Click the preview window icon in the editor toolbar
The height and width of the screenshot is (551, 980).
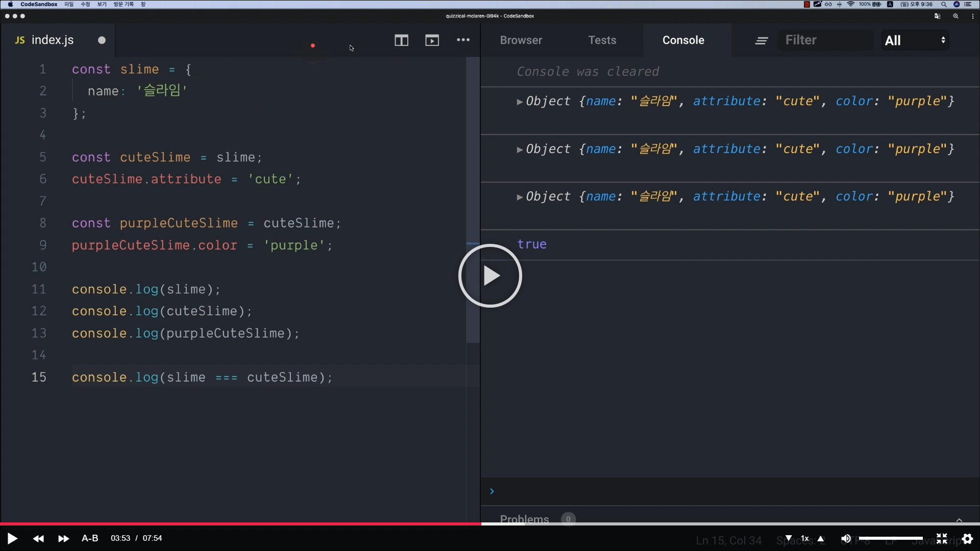(432, 40)
